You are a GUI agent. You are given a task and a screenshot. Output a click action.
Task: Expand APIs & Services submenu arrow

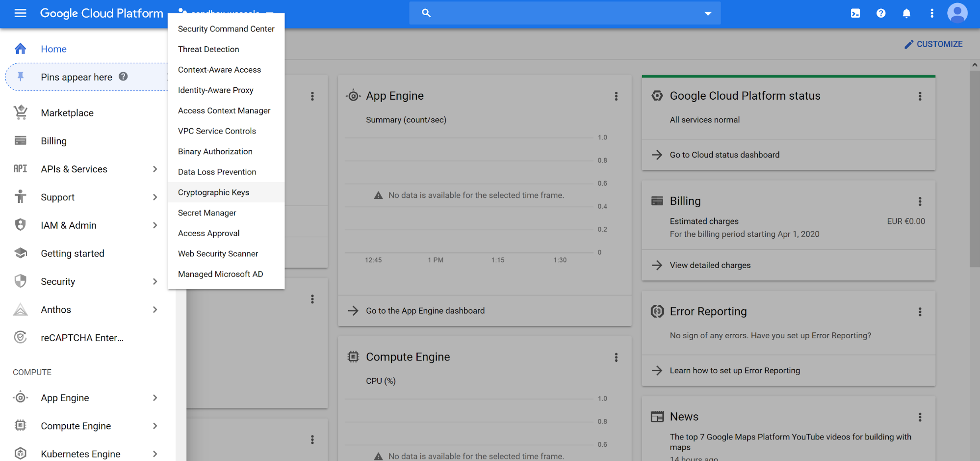pos(155,169)
